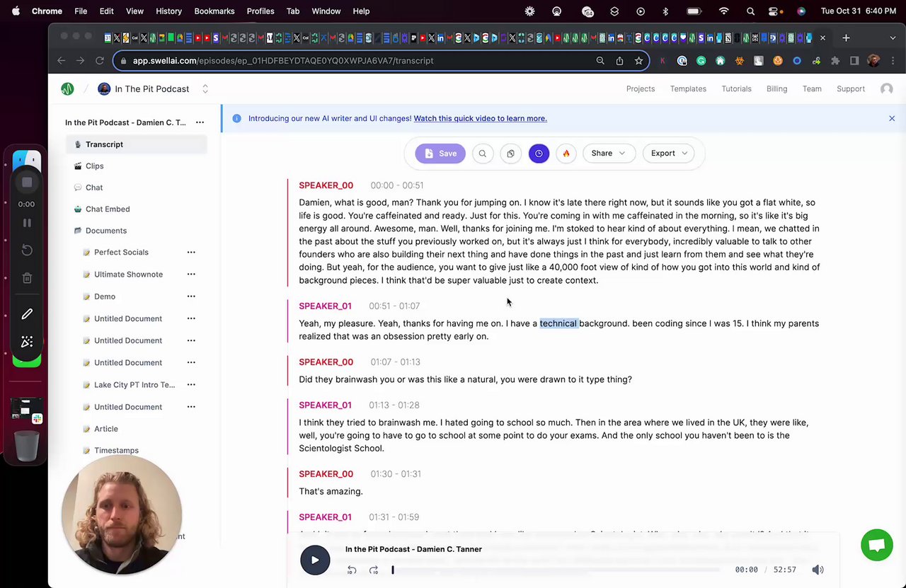Expand the In The Pit Podcast project switcher
The image size is (906, 588).
205,89
